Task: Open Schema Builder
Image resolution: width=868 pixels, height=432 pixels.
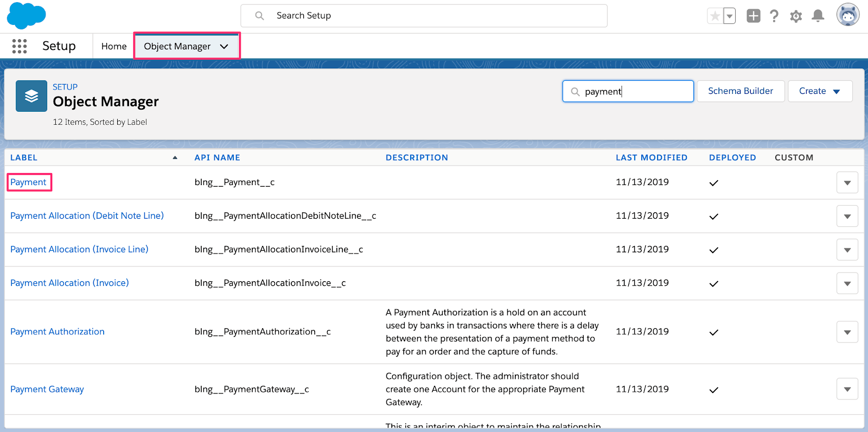Action: coord(741,91)
